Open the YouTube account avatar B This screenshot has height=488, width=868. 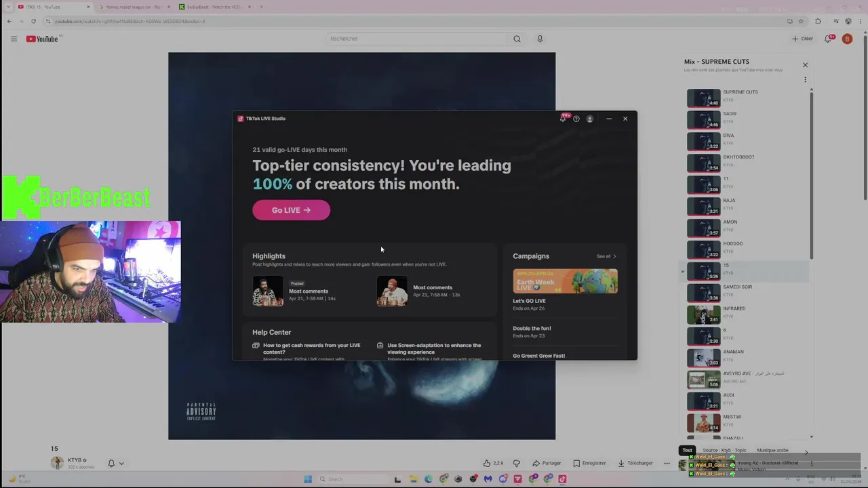point(847,39)
